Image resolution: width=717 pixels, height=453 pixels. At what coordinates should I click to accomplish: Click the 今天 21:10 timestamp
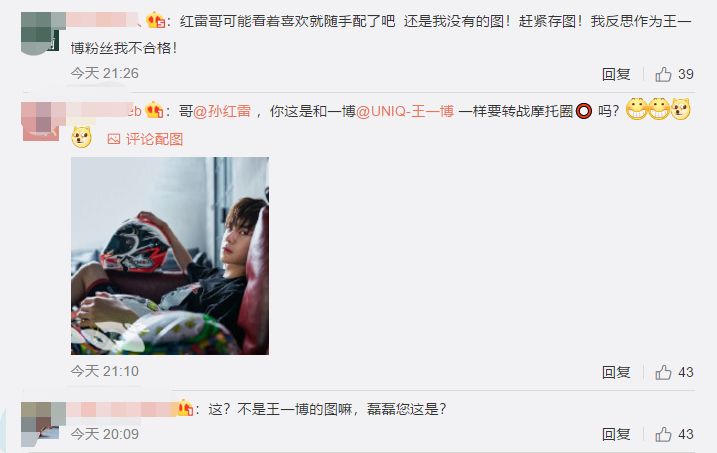pos(105,371)
